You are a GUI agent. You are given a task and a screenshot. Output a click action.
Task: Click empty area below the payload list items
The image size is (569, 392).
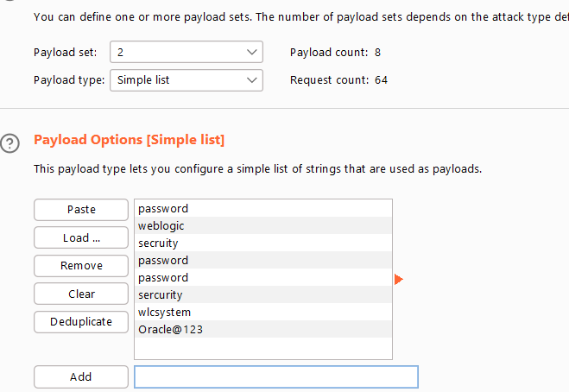coord(262,348)
